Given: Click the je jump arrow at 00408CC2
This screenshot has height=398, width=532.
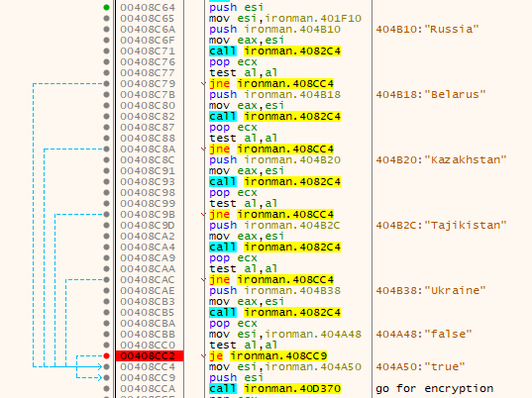Looking at the screenshot, I should 203,356.
